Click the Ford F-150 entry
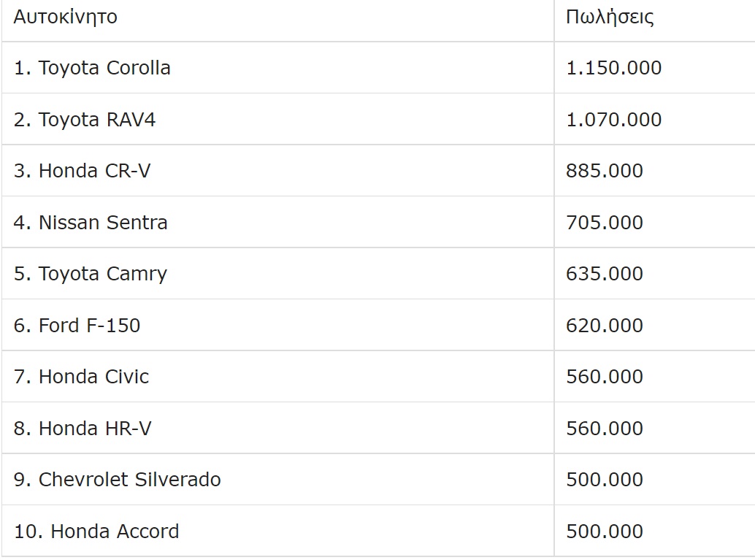The height and width of the screenshot is (560, 755). (x=77, y=325)
